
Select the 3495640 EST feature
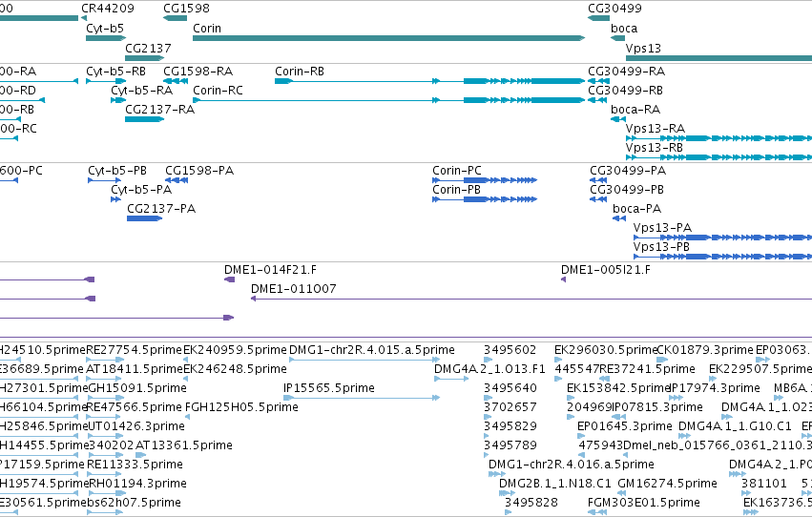point(488,398)
